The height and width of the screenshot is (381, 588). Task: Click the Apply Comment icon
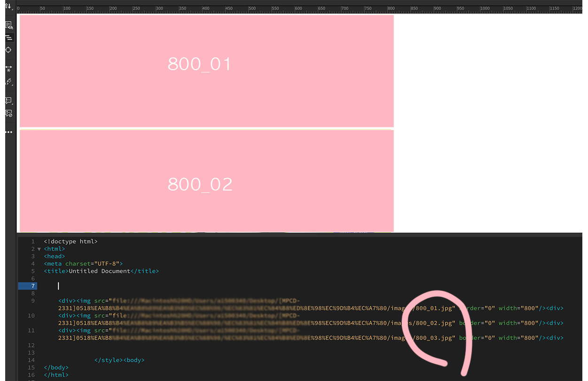coord(8,101)
